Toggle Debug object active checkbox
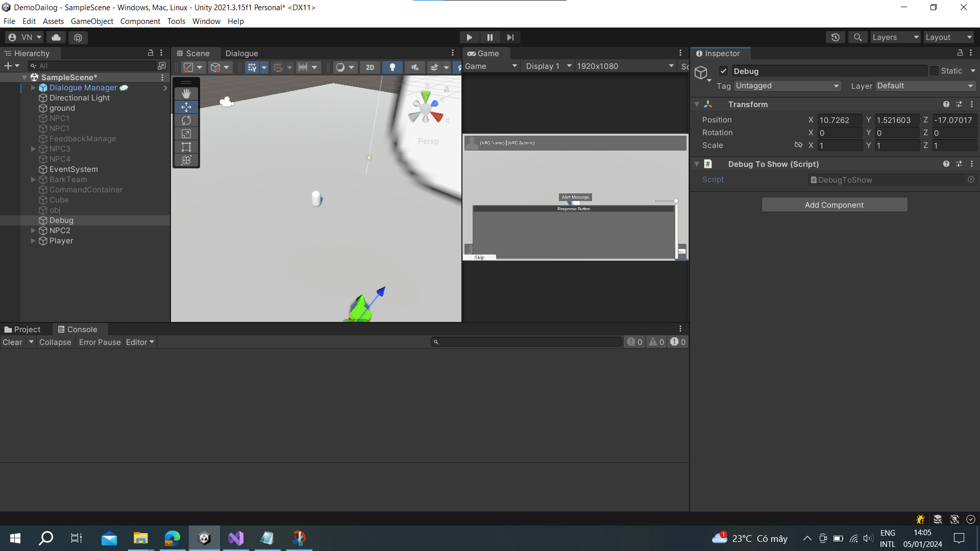 [723, 71]
